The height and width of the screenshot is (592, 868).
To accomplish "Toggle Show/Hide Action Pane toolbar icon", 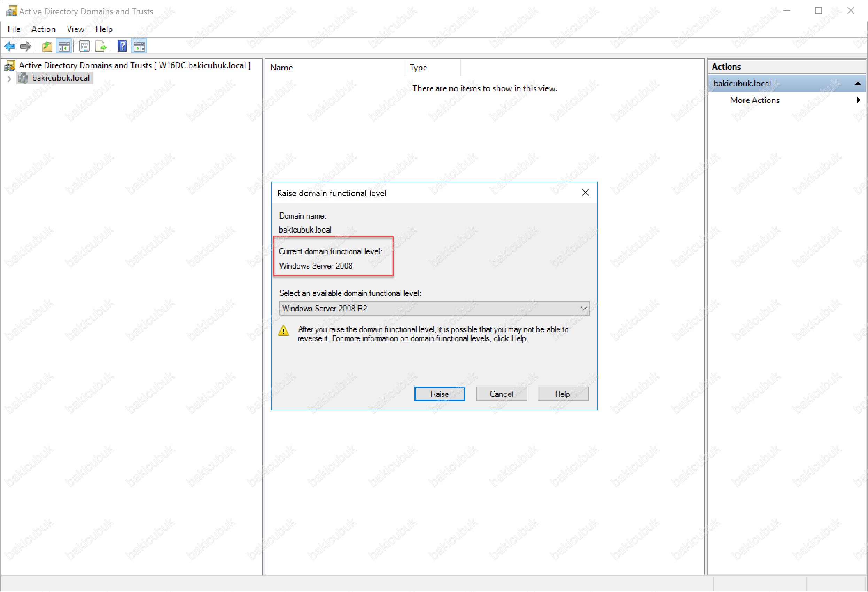I will coord(139,46).
